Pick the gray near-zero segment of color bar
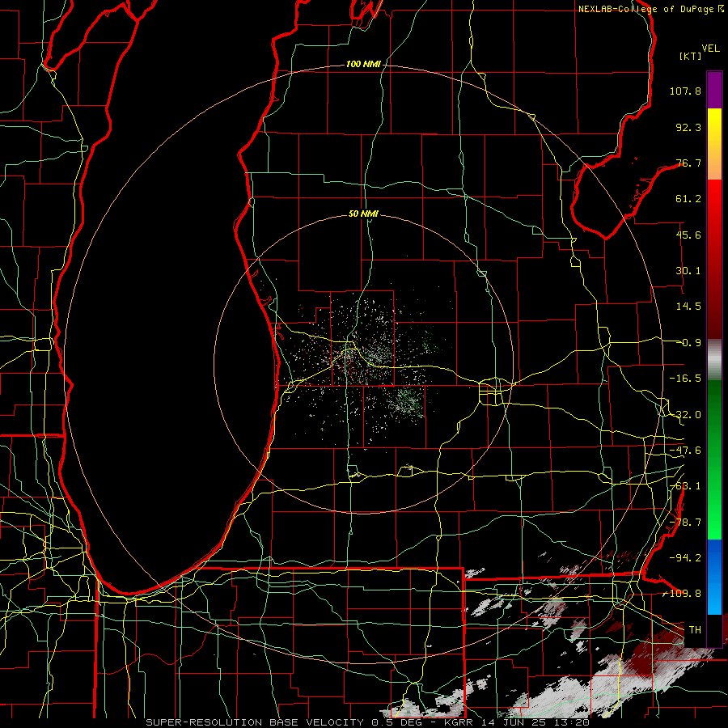Image resolution: width=728 pixels, height=728 pixels. (x=714, y=360)
